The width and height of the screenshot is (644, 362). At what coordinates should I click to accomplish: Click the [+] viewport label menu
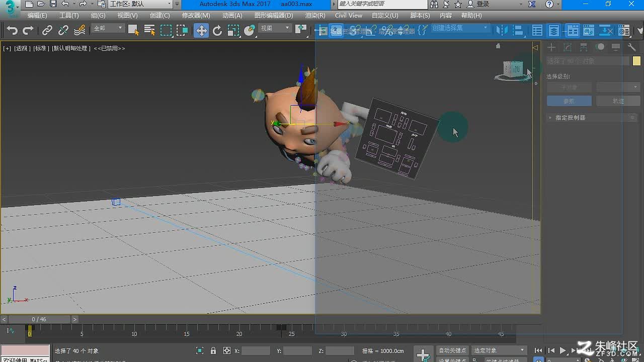point(7,48)
